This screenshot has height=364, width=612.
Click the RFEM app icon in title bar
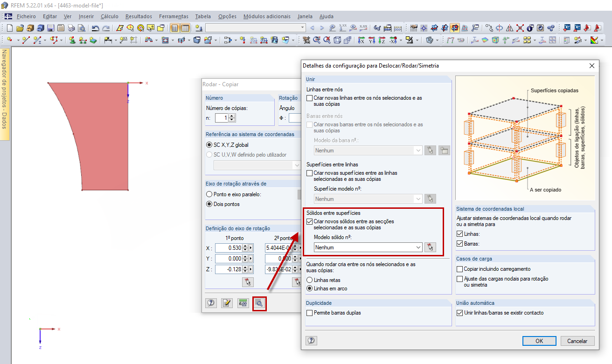5,5
